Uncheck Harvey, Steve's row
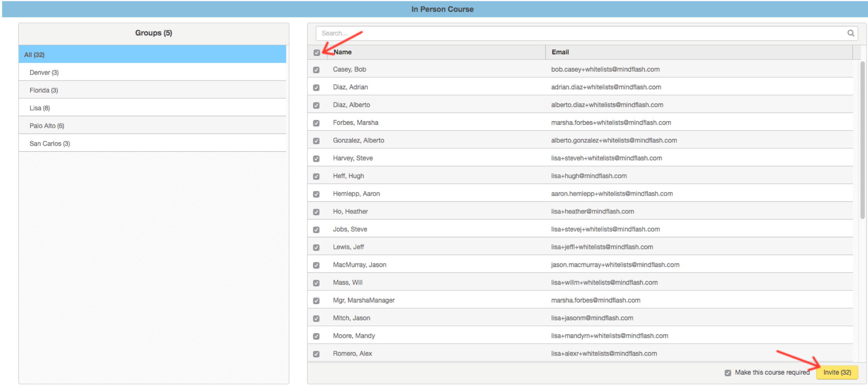The width and height of the screenshot is (868, 387). point(316,158)
